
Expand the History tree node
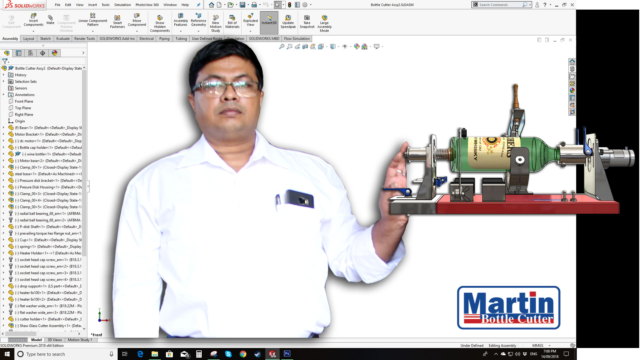coord(4,75)
